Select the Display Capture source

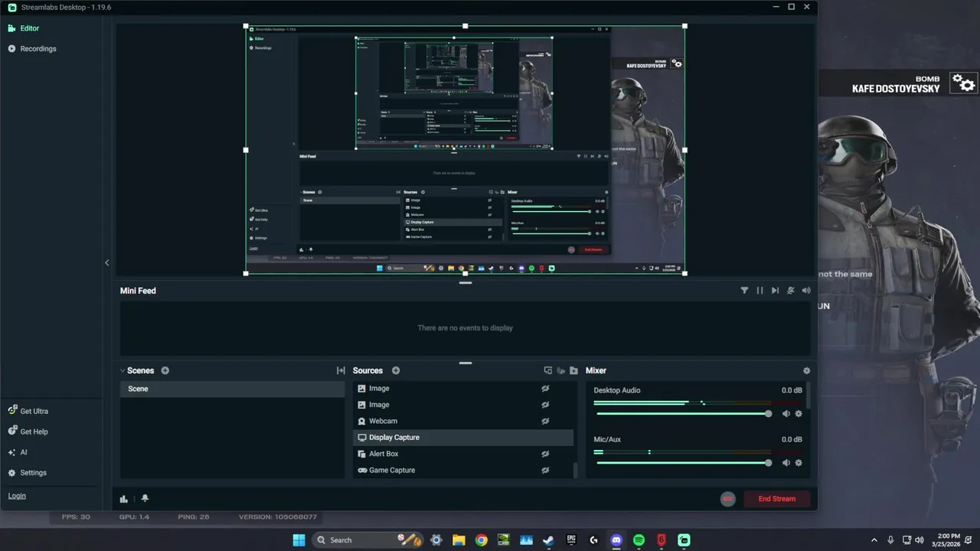pyautogui.click(x=463, y=438)
